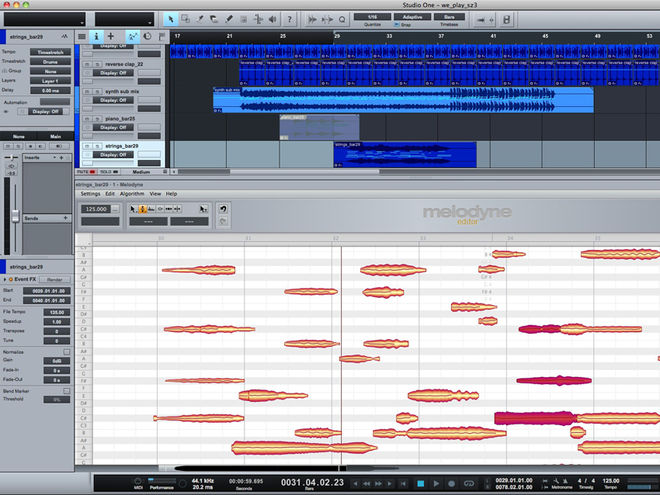Screen dimensions: 660x495
Task: Select Melodyne's Formant tool
Action: pyautogui.click(x=151, y=209)
